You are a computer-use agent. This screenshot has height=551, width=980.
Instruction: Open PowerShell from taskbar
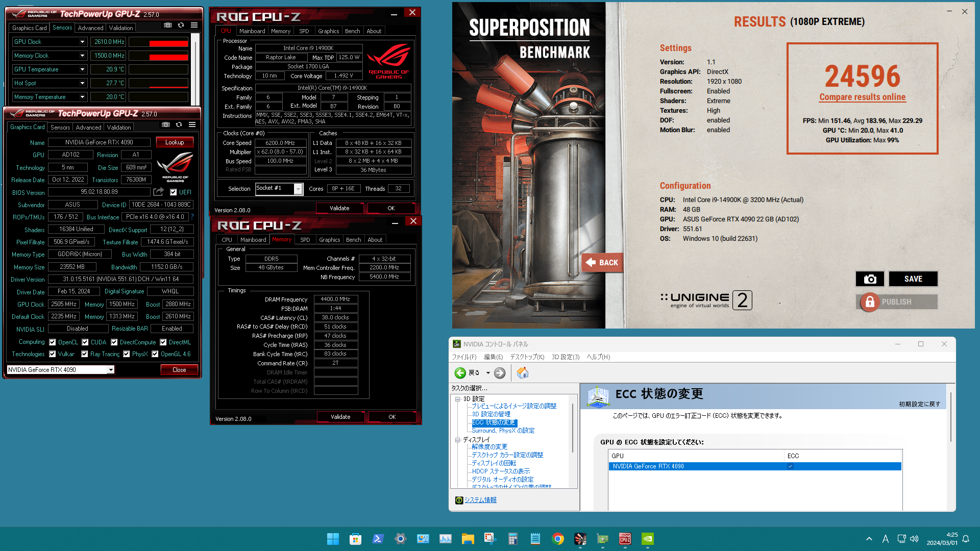coord(378,539)
